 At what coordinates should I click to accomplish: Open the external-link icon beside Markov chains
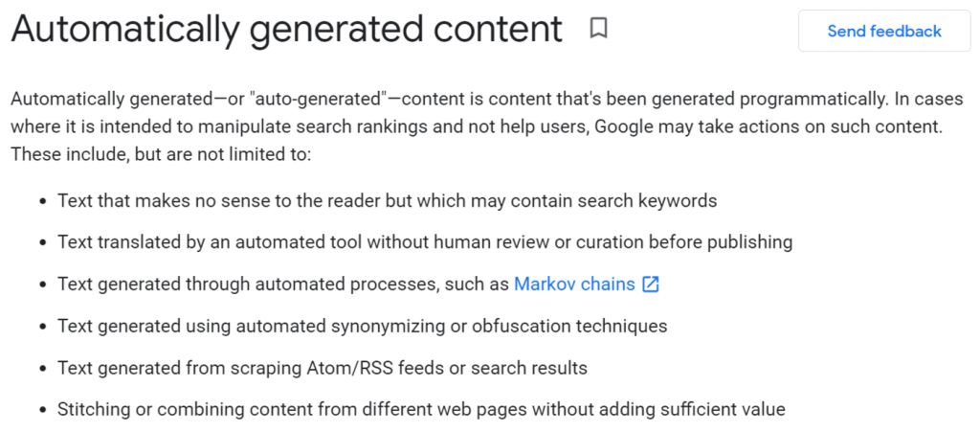651,284
